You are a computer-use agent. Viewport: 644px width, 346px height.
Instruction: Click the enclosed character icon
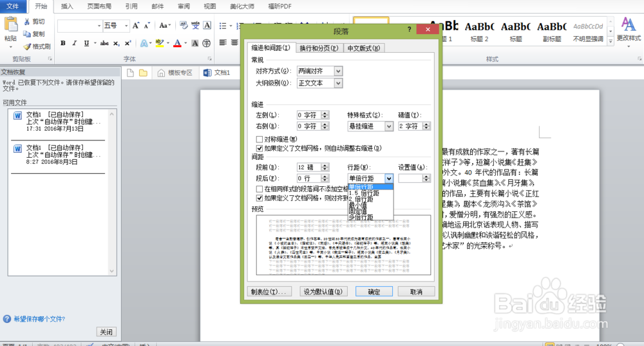point(207,43)
